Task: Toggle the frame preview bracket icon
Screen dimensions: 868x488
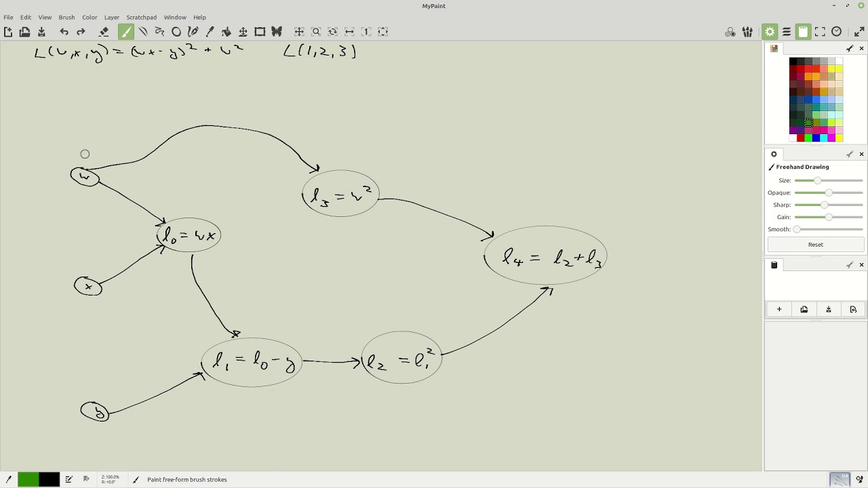Action: click(820, 32)
